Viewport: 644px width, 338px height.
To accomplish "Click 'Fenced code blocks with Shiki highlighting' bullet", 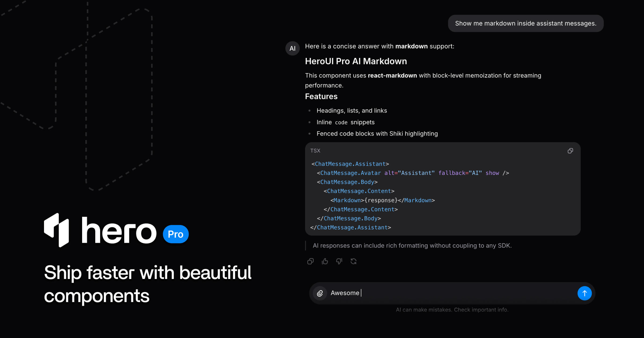I will (377, 134).
